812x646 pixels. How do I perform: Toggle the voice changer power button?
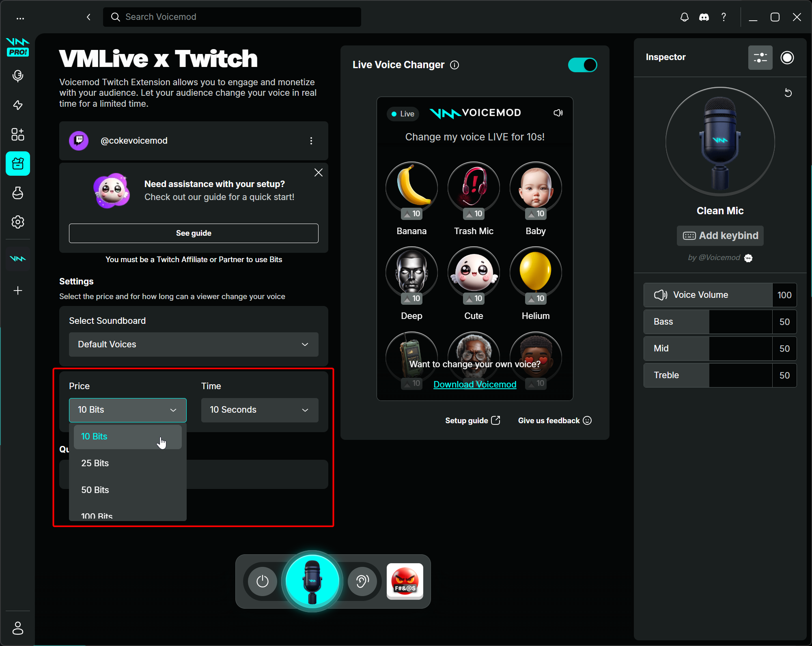[263, 581]
